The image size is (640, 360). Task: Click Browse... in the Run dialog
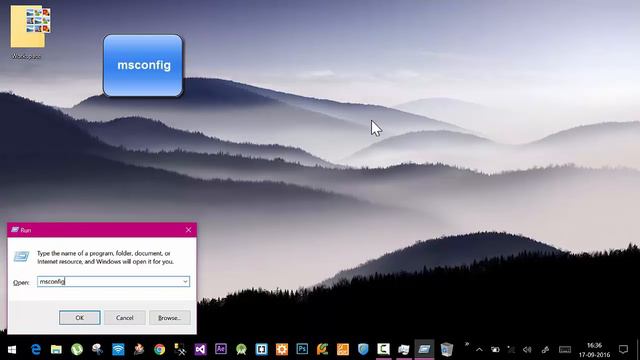(x=169, y=318)
